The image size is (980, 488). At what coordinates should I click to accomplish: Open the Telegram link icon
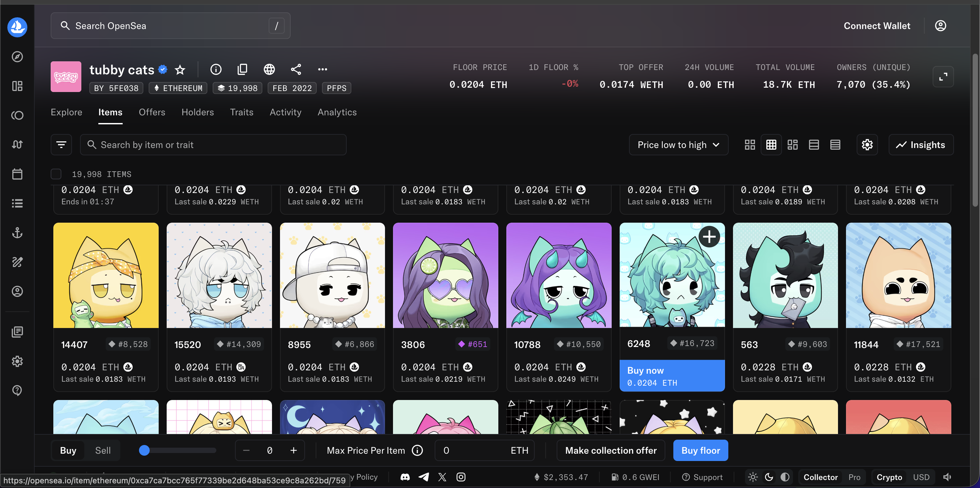tap(424, 477)
